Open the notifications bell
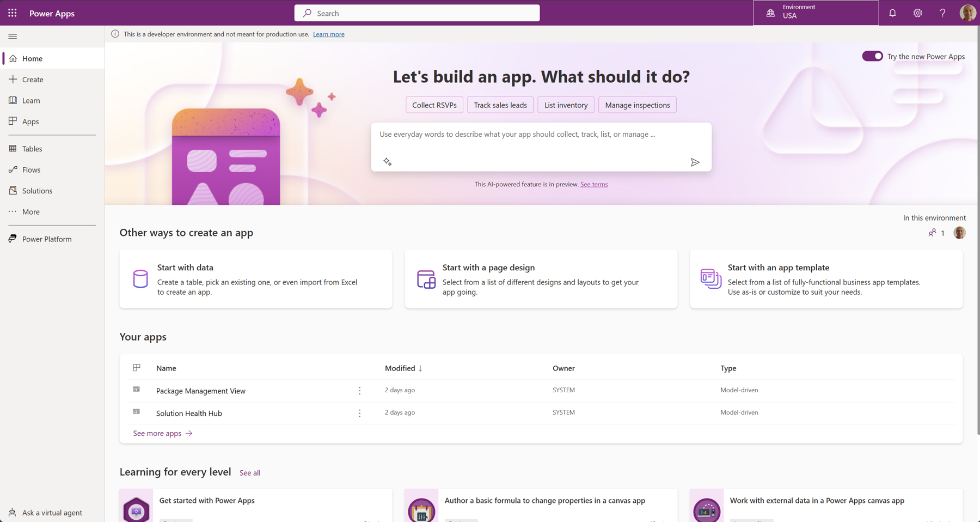 (x=892, y=13)
